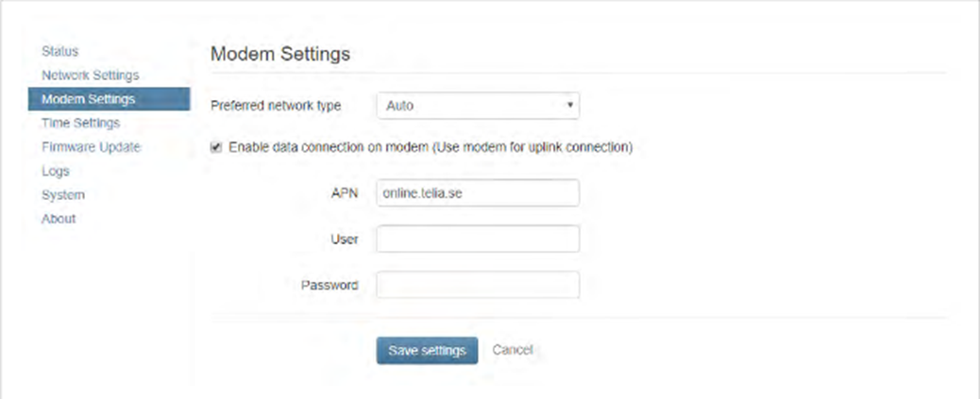The width and height of the screenshot is (980, 399).
Task: Click the dropdown arrow next to Auto
Action: [569, 106]
